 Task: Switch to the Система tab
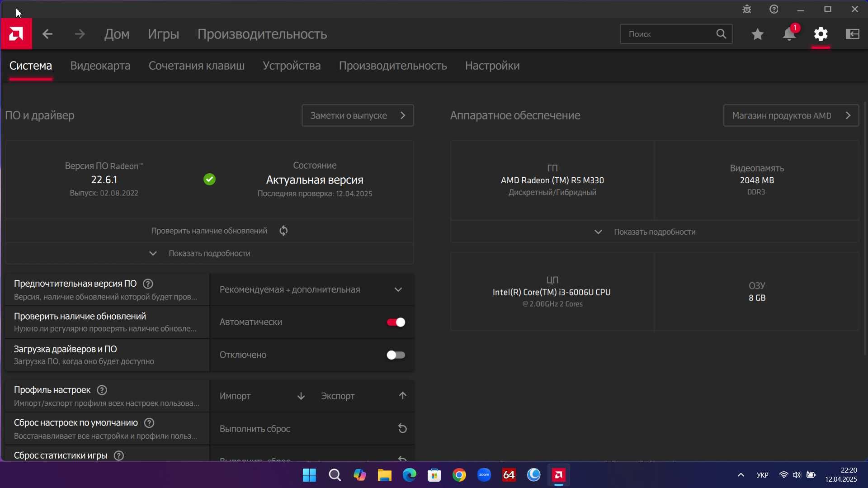pos(31,66)
